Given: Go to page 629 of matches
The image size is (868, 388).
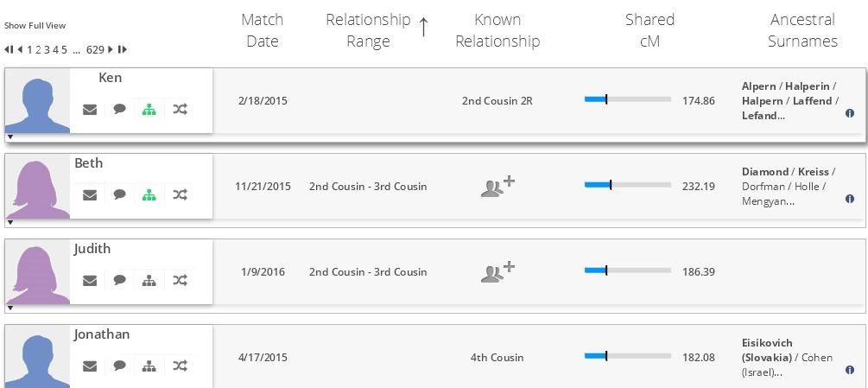Looking at the screenshot, I should click(95, 50).
